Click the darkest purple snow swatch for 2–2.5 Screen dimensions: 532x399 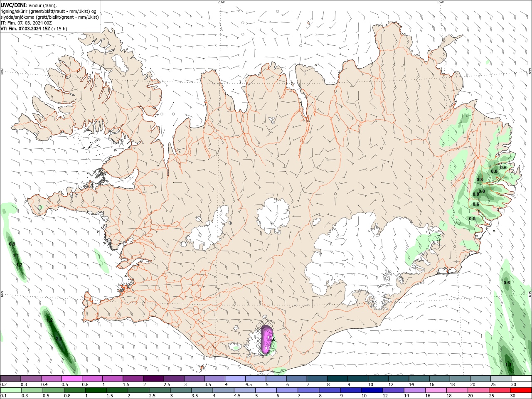(153, 378)
